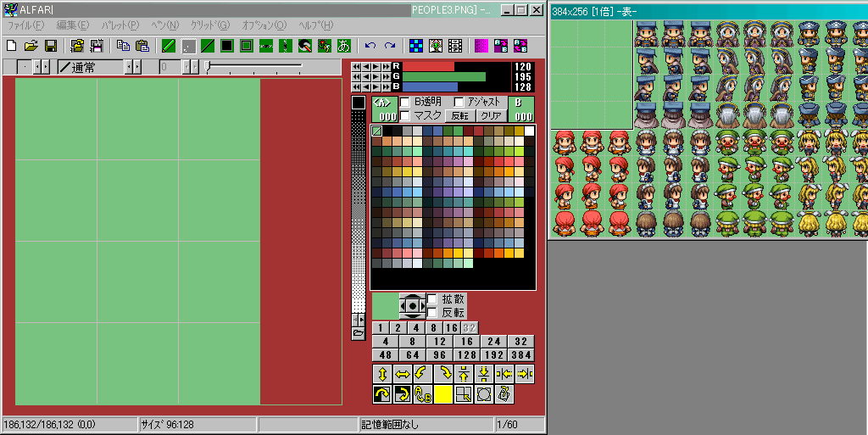
Task: Adjust the red R color bar
Action: click(456, 66)
